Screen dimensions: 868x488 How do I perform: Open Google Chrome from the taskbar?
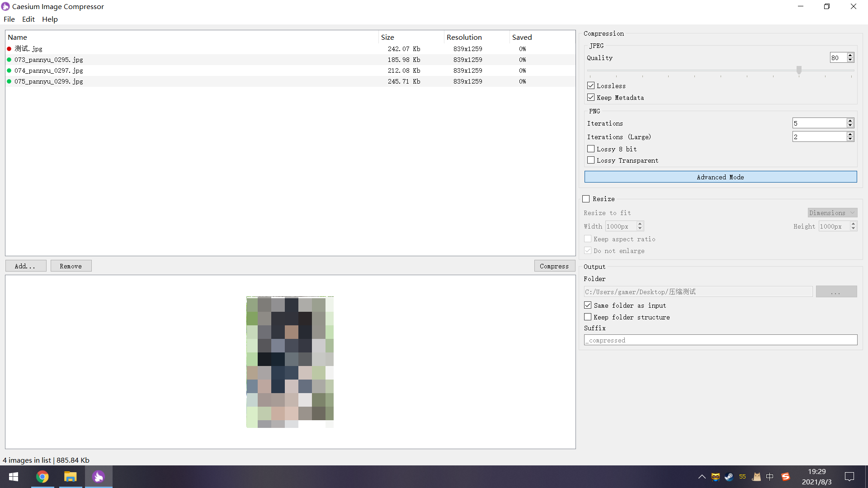(42, 477)
